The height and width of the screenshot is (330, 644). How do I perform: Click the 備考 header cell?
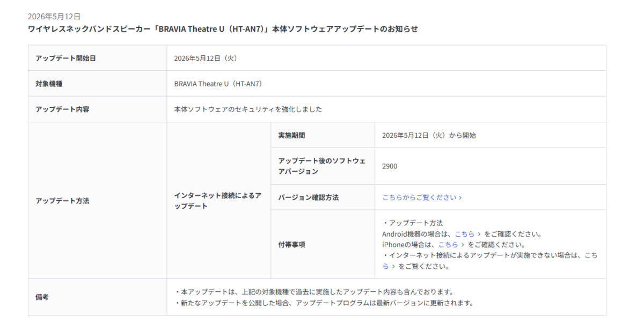(97, 297)
